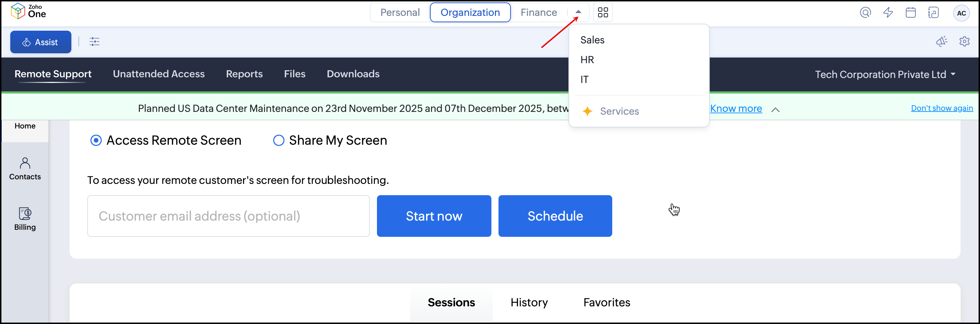
Task: Focus the Customer email address field
Action: 228,216
